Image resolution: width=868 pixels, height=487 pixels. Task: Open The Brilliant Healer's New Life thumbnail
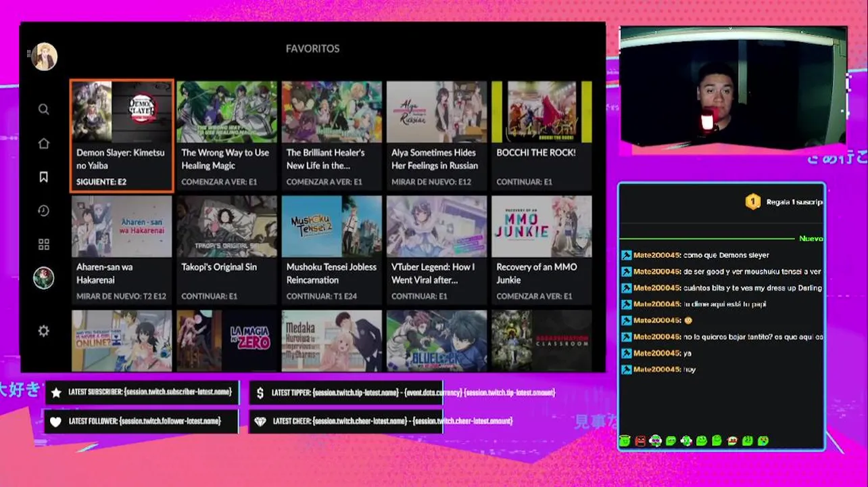coord(331,112)
